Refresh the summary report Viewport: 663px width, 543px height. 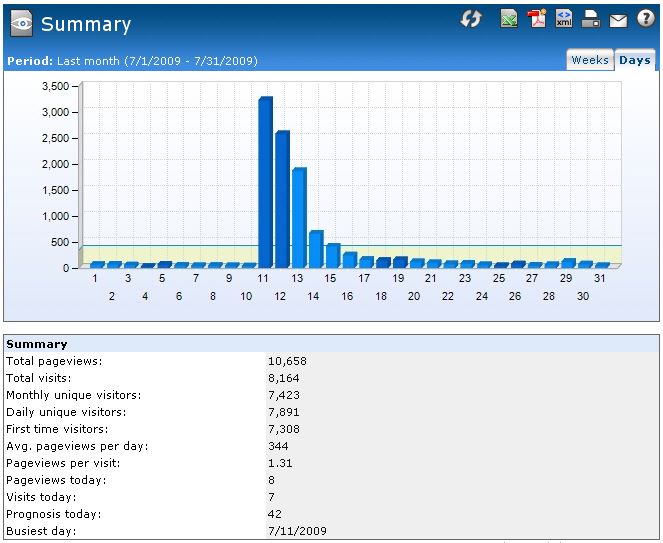(x=471, y=19)
